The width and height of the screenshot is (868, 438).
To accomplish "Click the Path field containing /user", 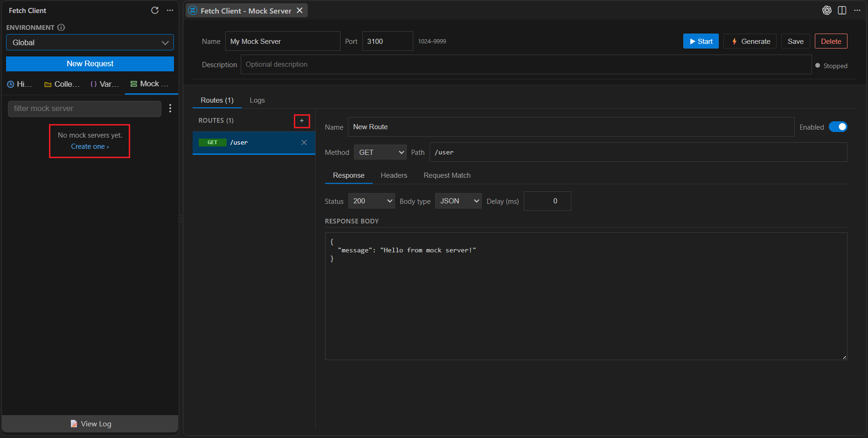I will (x=639, y=152).
